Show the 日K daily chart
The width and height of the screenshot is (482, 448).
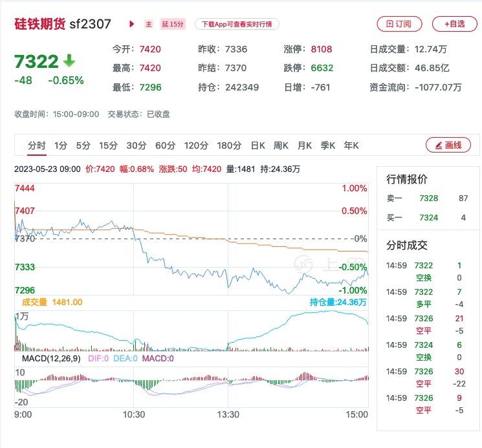click(257, 145)
